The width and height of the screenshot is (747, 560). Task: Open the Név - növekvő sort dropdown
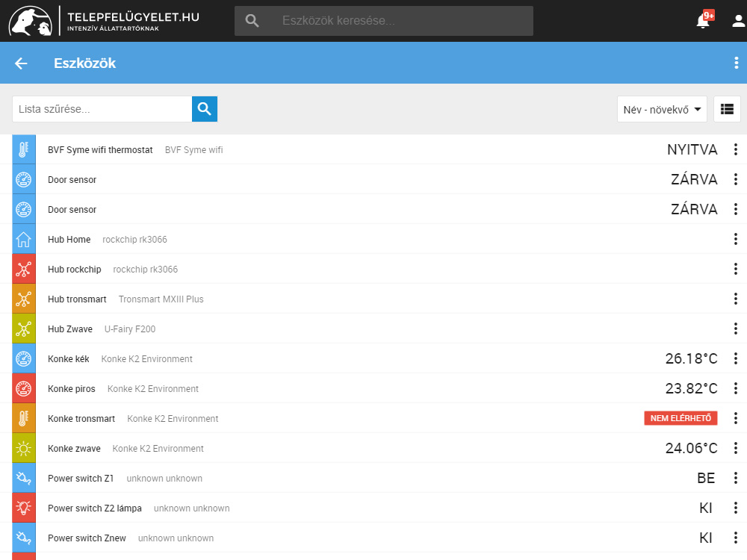point(662,109)
